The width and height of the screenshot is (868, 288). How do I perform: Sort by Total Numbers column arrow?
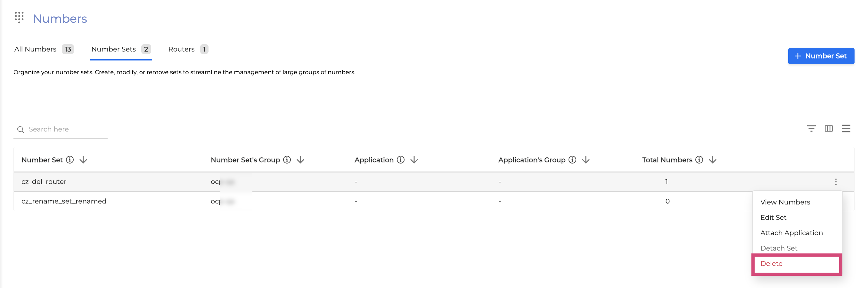click(712, 160)
